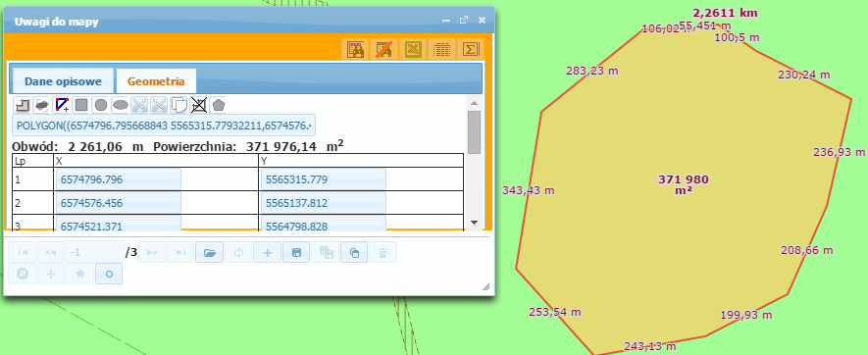Go to the first record
The width and height of the screenshot is (868, 355).
click(x=23, y=253)
